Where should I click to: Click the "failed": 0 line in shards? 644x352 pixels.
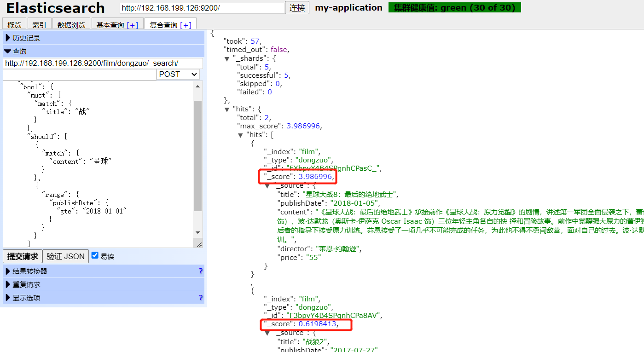[x=255, y=92]
